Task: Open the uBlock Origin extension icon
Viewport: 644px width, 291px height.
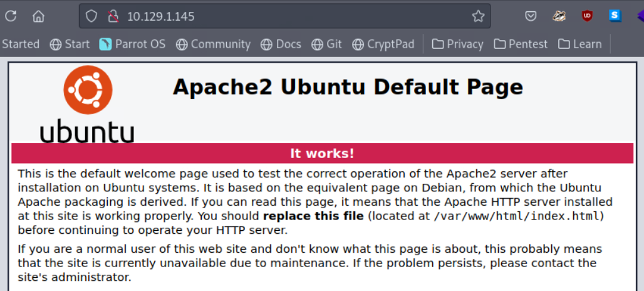Action: pyautogui.click(x=587, y=16)
